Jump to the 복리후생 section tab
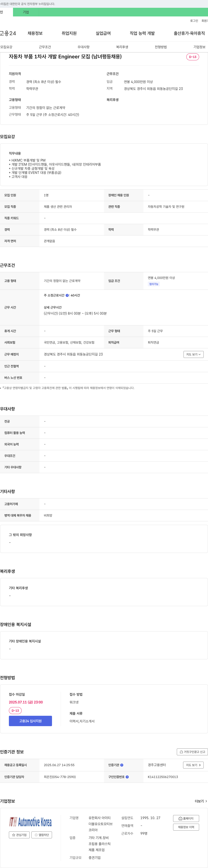This screenshot has width=208, height=868. tap(122, 47)
